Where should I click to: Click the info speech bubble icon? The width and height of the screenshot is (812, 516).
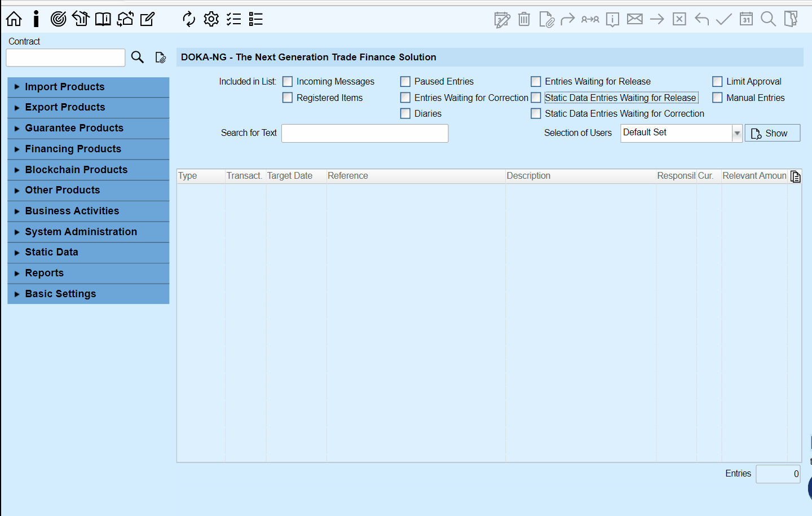pos(612,20)
